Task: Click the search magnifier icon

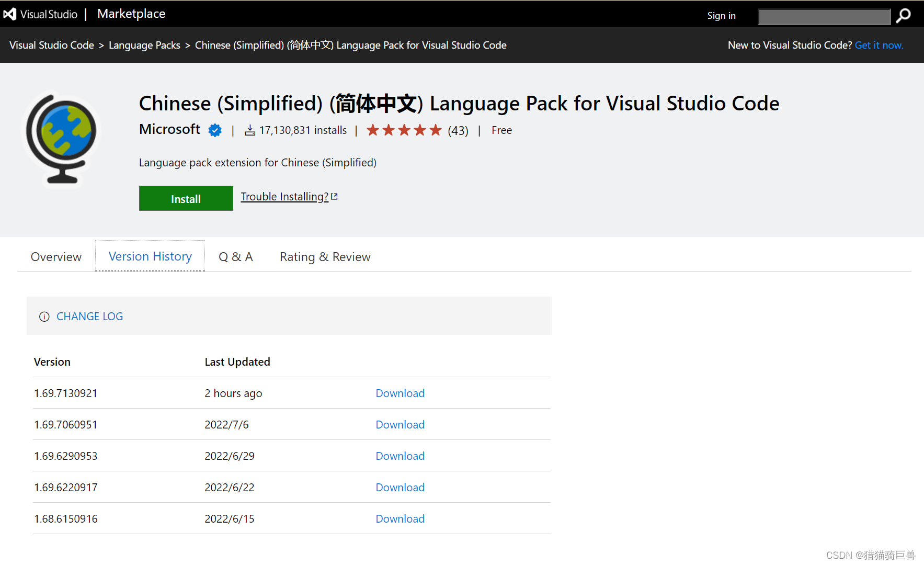Action: (x=903, y=16)
